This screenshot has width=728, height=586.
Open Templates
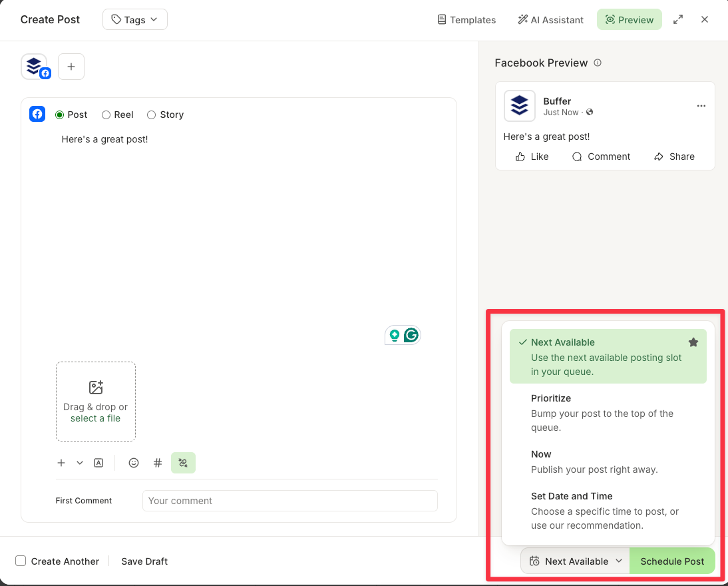click(466, 20)
